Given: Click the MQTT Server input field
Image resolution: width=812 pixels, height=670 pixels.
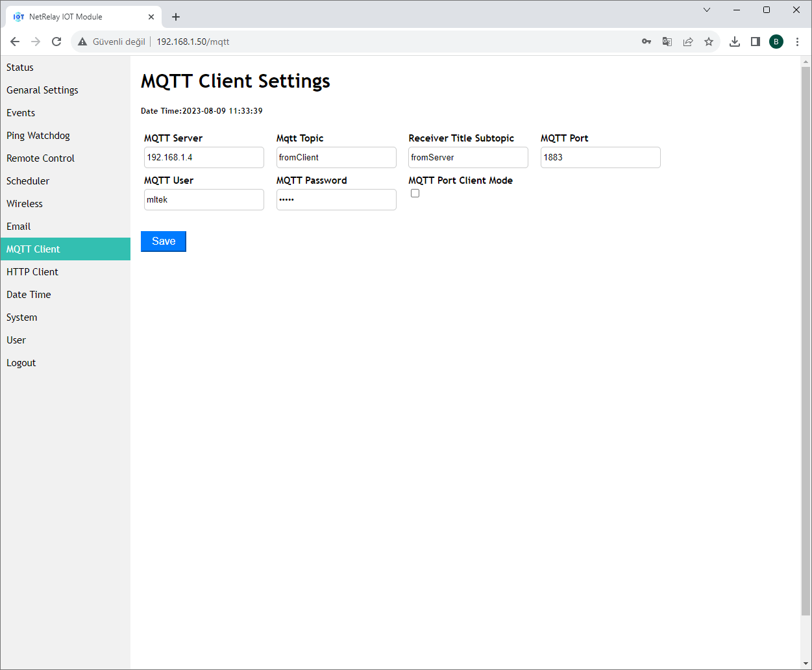Looking at the screenshot, I should click(x=203, y=157).
